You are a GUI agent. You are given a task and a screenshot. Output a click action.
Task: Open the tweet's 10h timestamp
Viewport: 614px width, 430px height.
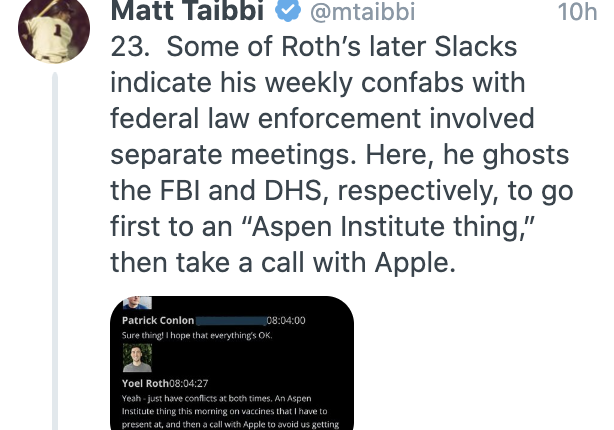coord(577,12)
